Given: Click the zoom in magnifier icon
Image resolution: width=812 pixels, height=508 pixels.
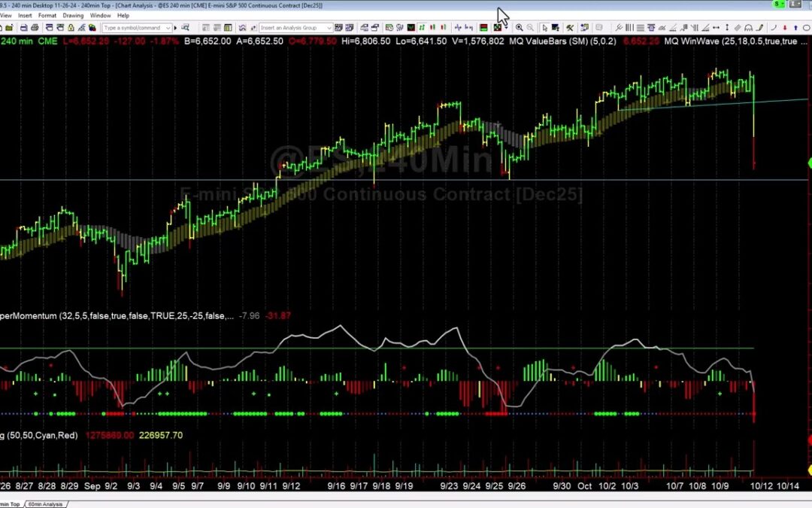Looking at the screenshot, I should pyautogui.click(x=520, y=28).
